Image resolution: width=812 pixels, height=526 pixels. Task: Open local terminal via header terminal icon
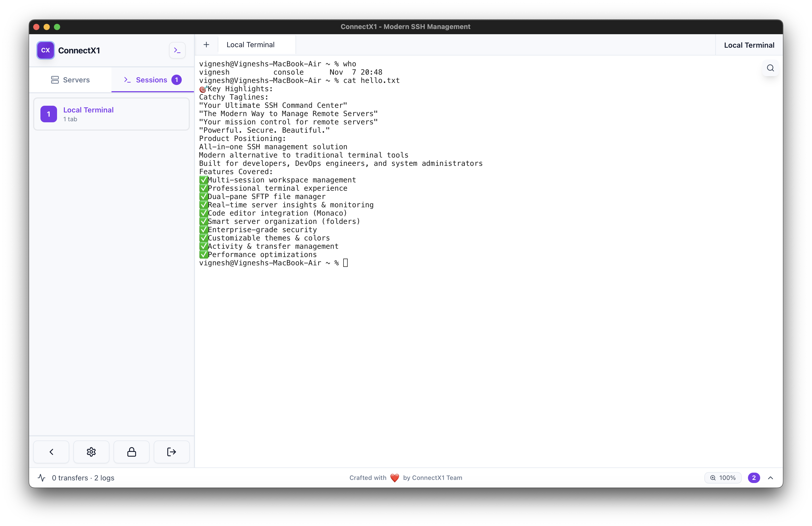coord(177,50)
